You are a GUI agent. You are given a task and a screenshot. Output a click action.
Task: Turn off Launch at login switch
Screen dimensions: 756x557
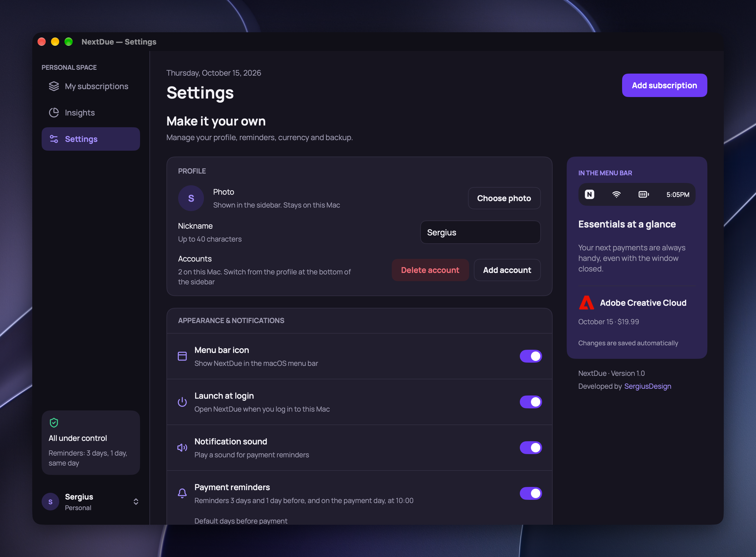tap(531, 402)
